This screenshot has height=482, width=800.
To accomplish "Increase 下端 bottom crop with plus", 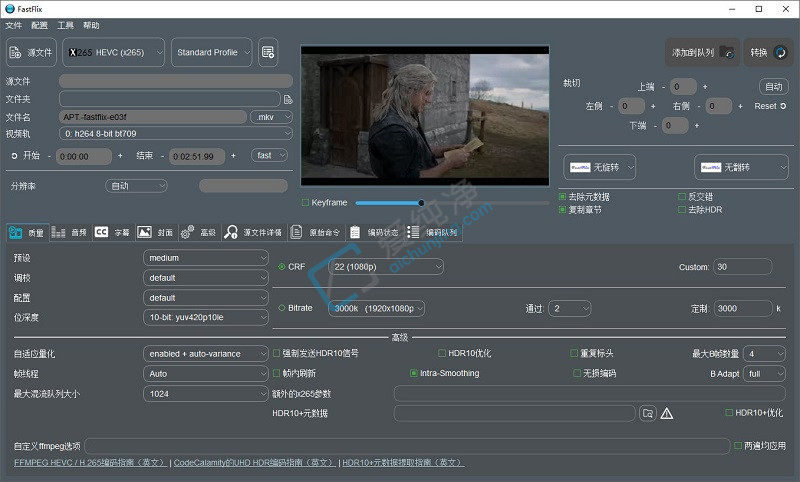I will 697,125.
